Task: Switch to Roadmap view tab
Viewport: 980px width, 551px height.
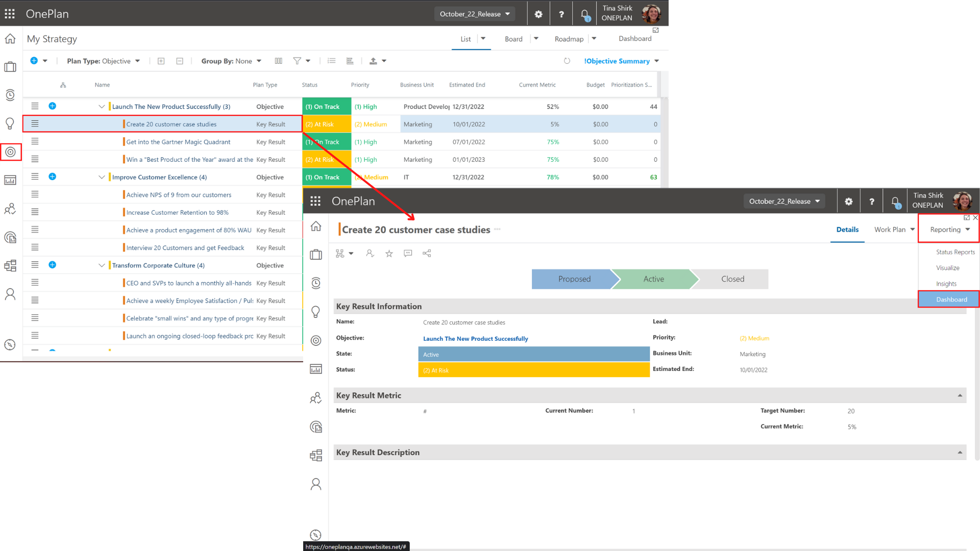Action: 569,39
